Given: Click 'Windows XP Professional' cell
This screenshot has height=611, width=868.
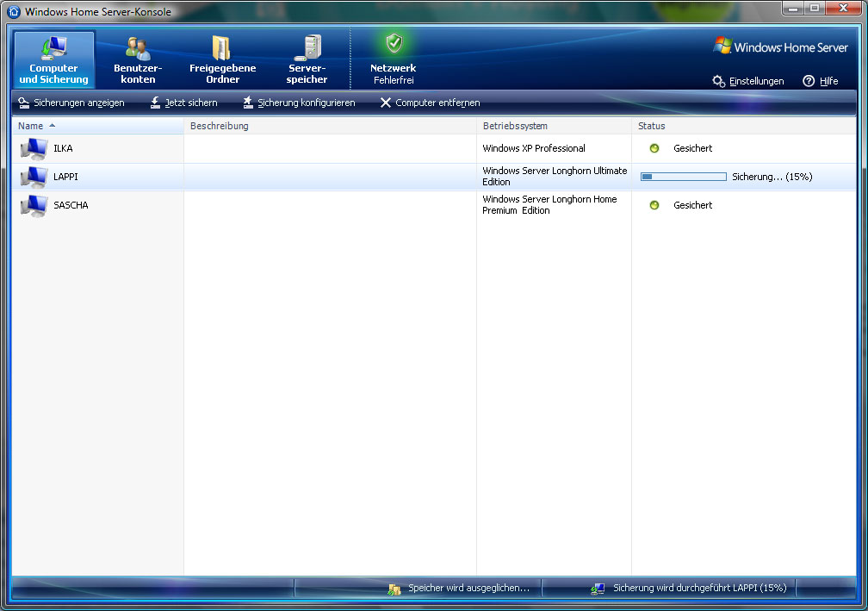Looking at the screenshot, I should [534, 148].
